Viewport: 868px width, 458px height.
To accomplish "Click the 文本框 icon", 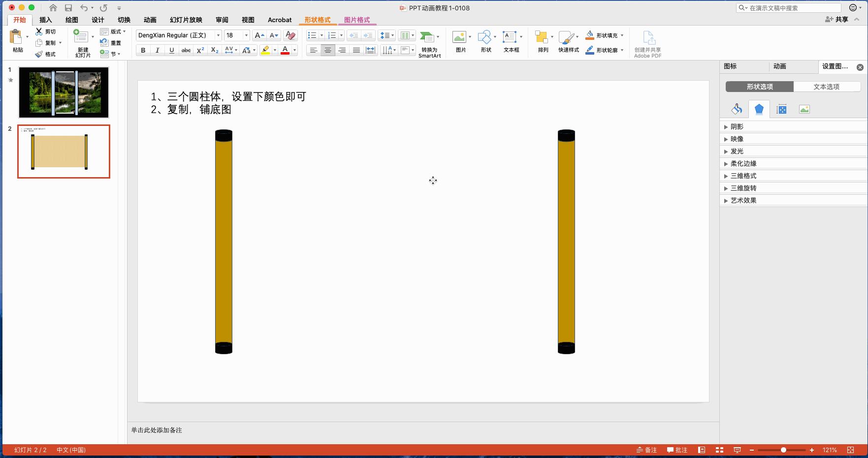I will (511, 42).
